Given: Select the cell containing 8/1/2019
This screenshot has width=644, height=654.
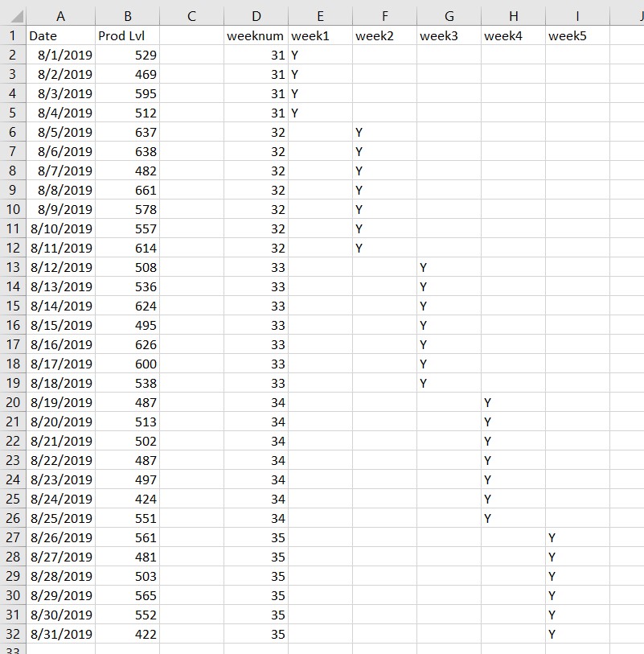Looking at the screenshot, I should coord(60,55).
